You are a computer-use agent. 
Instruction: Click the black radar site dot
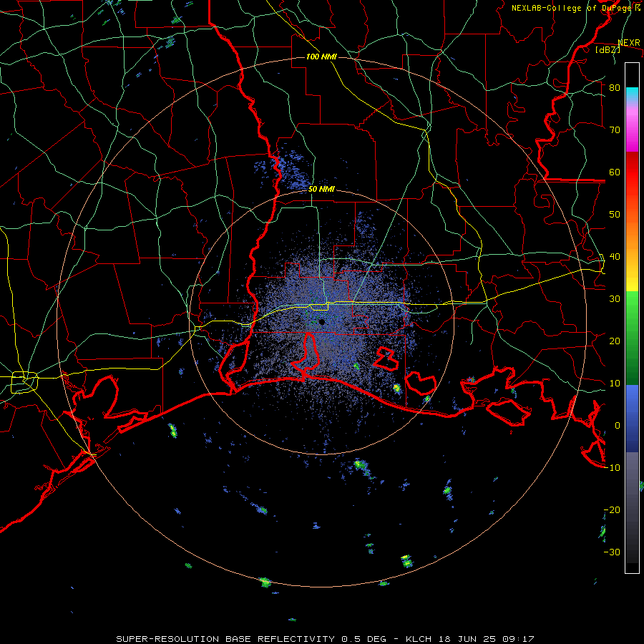322,322
